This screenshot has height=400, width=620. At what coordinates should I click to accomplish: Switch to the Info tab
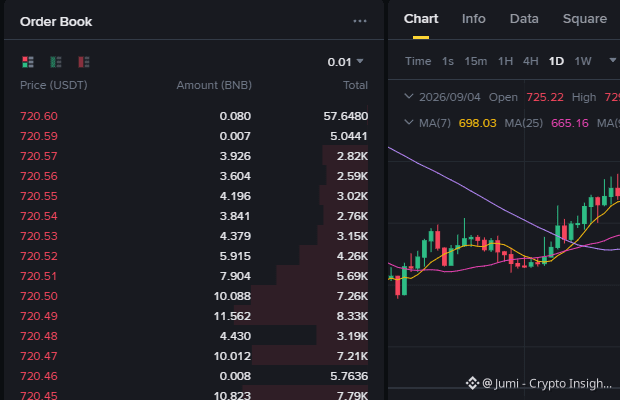click(x=473, y=19)
